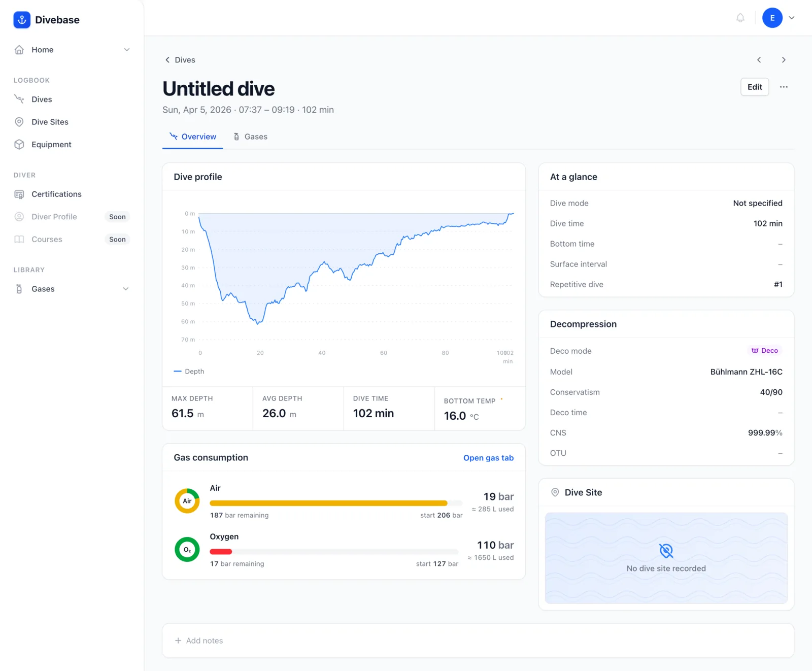Image resolution: width=812 pixels, height=671 pixels.
Task: Expand the Home sidebar chevron
Action: pos(127,50)
